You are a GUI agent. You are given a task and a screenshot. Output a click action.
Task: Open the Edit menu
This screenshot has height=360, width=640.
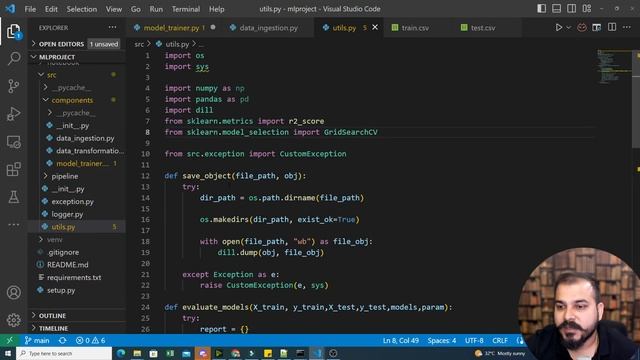51,9
